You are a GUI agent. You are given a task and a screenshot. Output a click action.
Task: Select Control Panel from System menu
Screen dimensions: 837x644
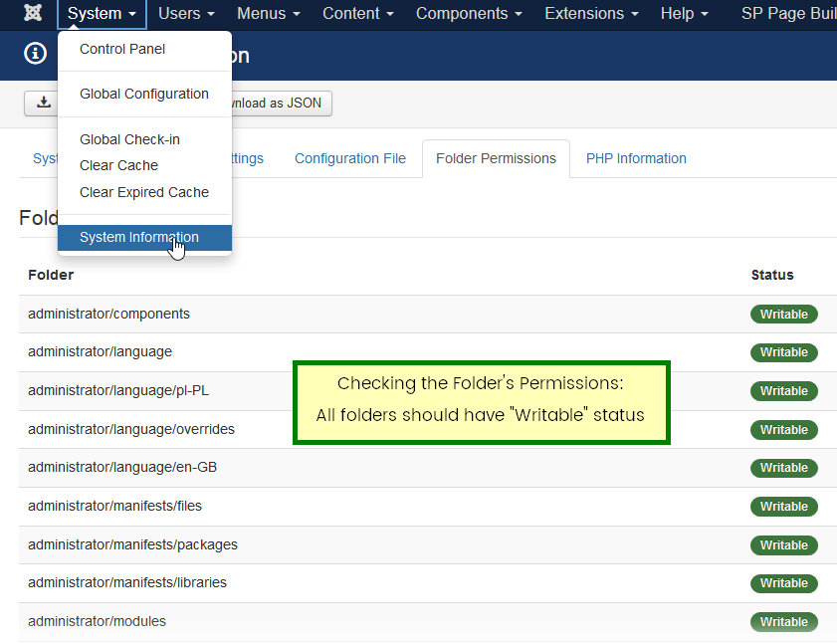tap(122, 49)
